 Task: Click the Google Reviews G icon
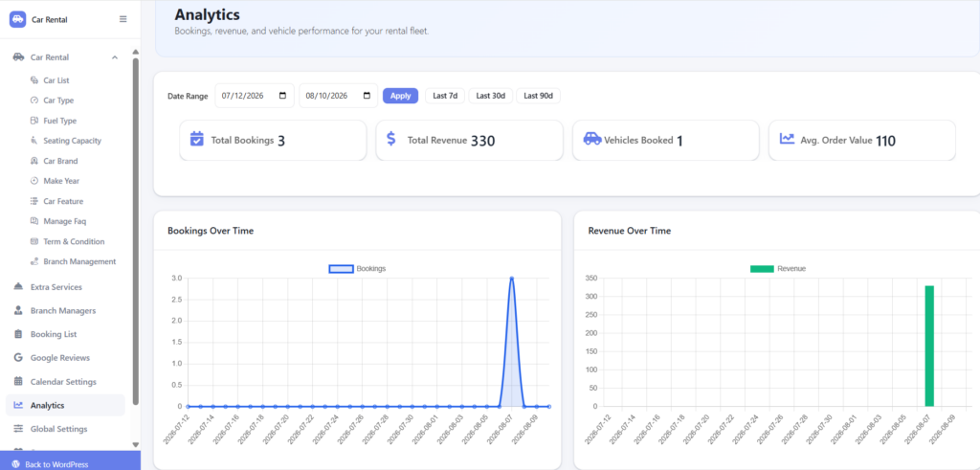18,357
